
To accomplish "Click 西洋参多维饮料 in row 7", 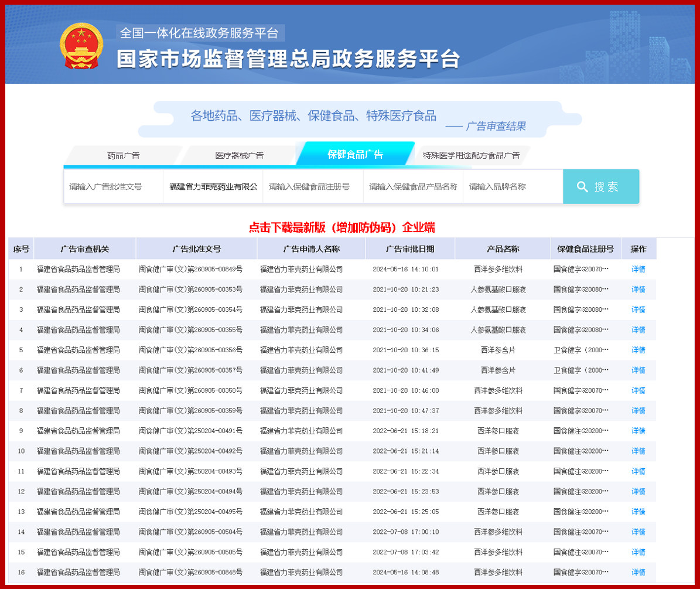I will pyautogui.click(x=498, y=390).
